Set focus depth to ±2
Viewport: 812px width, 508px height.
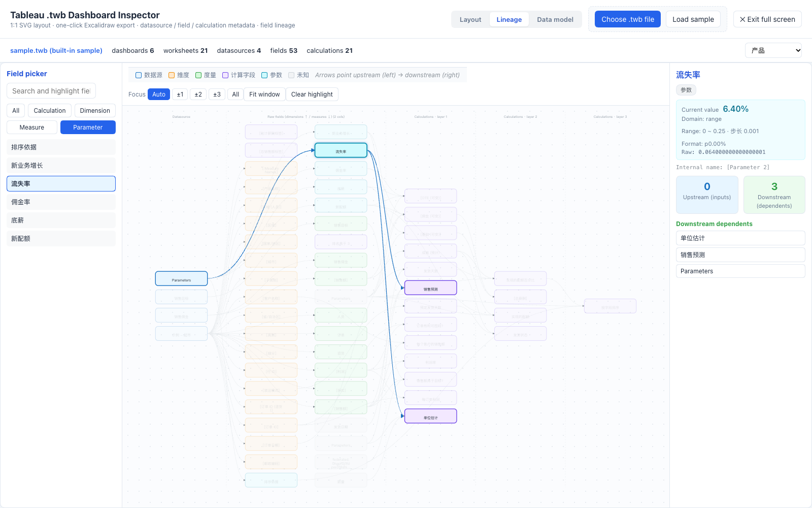(198, 94)
